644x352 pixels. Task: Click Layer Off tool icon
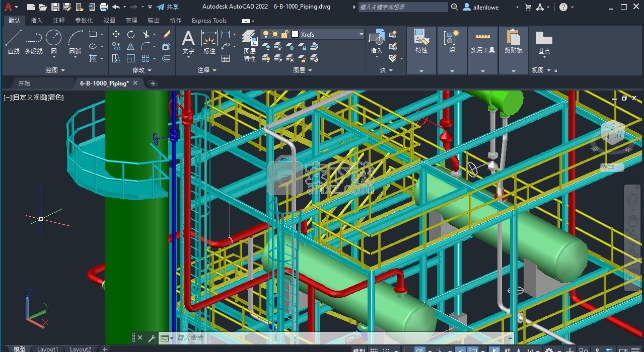click(266, 46)
